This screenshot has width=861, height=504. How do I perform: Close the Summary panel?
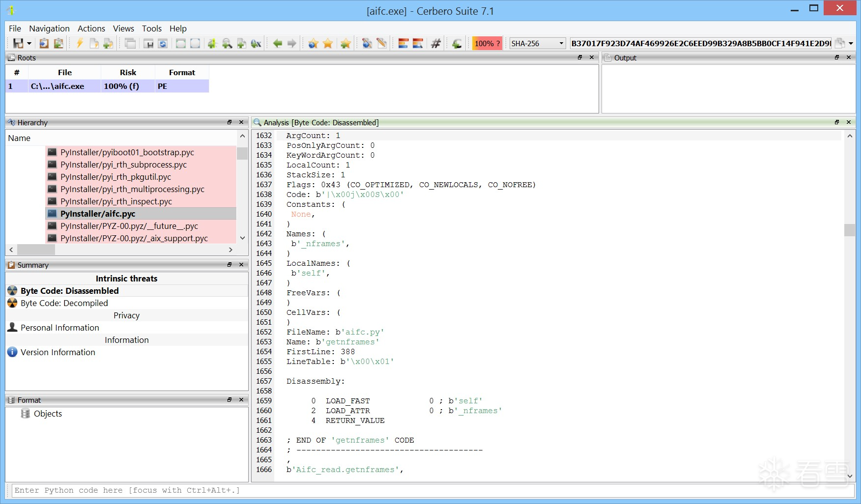click(241, 265)
